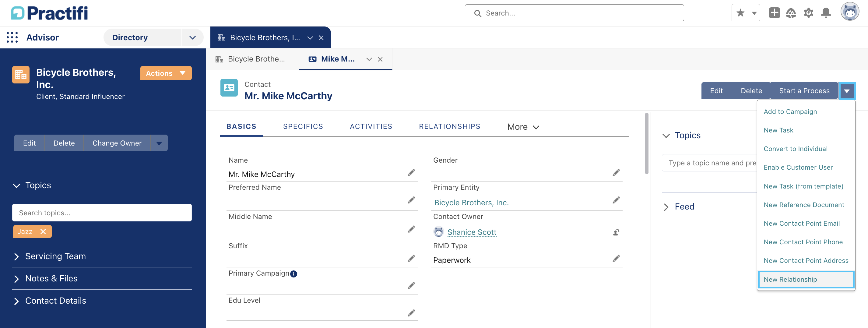Click Delete in the left account panel
Screen dimensions: 868x328
coord(64,143)
